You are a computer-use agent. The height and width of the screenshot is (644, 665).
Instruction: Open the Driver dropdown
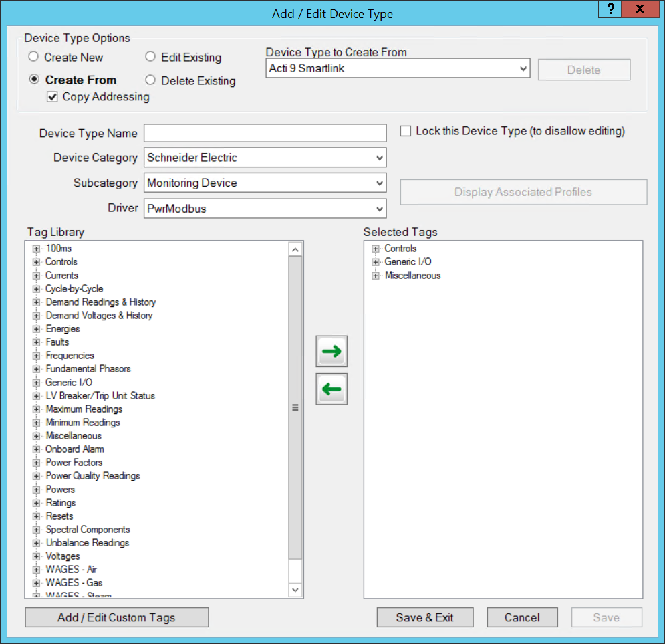pos(378,208)
